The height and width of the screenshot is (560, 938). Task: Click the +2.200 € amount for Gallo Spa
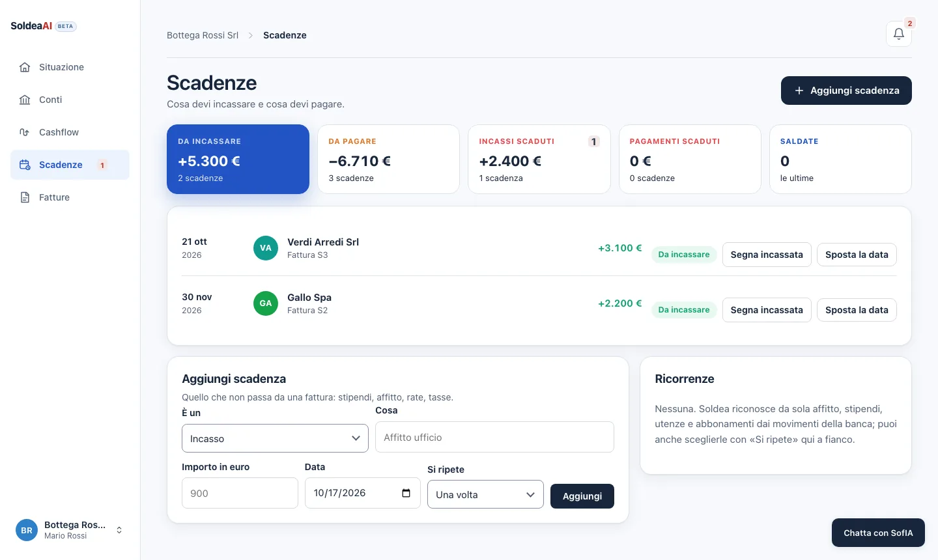[x=620, y=303]
